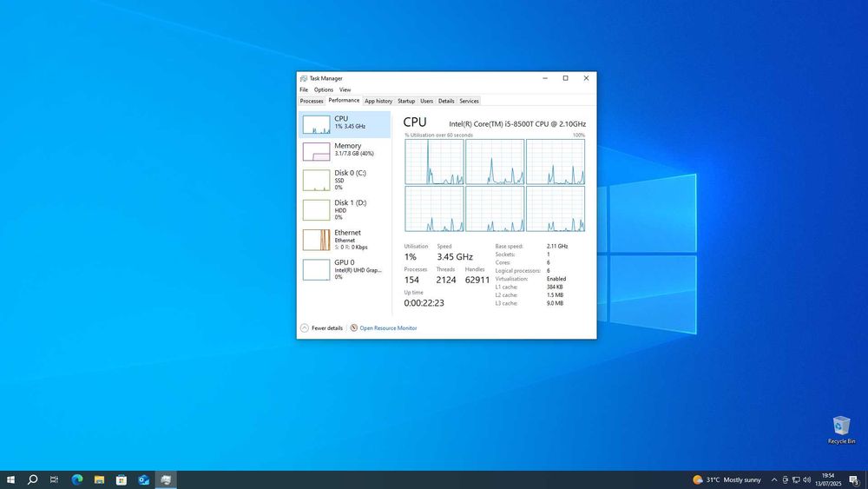Click the 0:00:22:23 up time value
Image resolution: width=868 pixels, height=489 pixels.
[424, 303]
